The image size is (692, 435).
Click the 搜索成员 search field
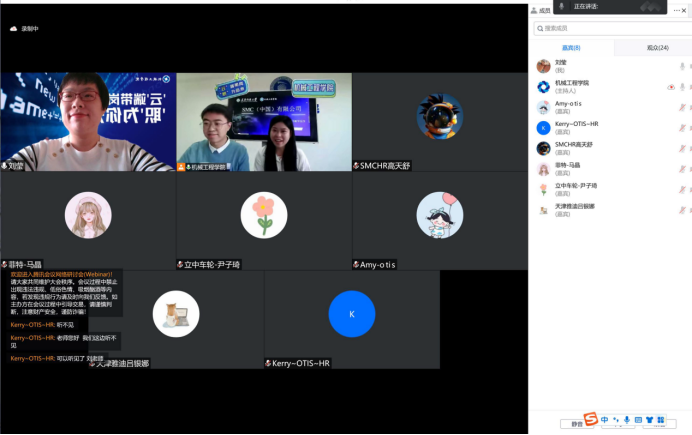pos(610,28)
